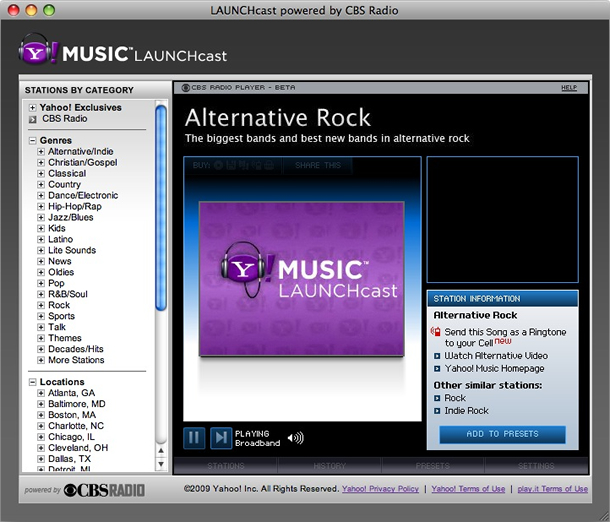Expand the Classical genre
610x522 pixels.
[x=41, y=173]
